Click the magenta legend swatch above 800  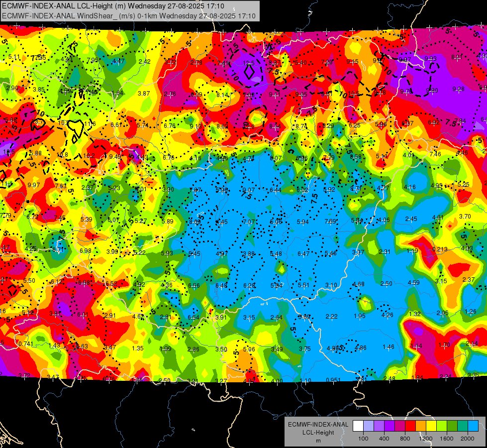[400, 426]
